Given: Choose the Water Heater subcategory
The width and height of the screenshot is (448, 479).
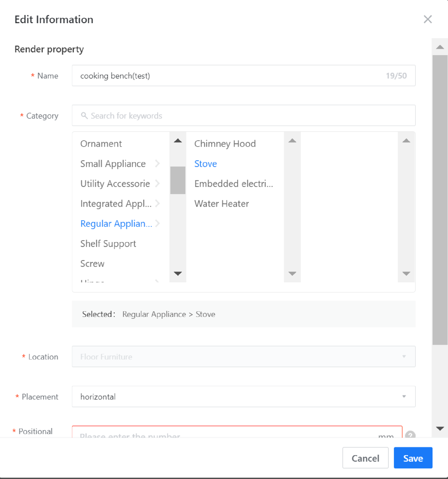Looking at the screenshot, I should click(221, 204).
